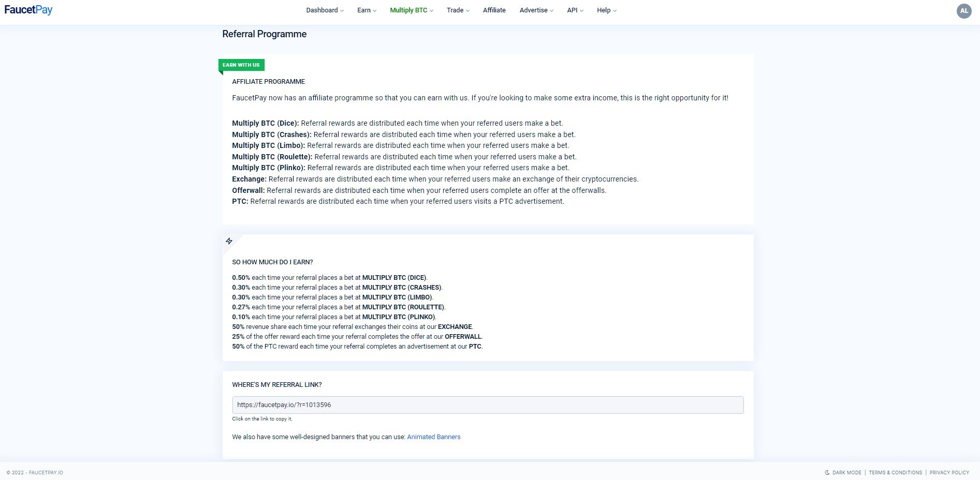
Task: Open the Animated Banners link
Action: pyautogui.click(x=434, y=437)
